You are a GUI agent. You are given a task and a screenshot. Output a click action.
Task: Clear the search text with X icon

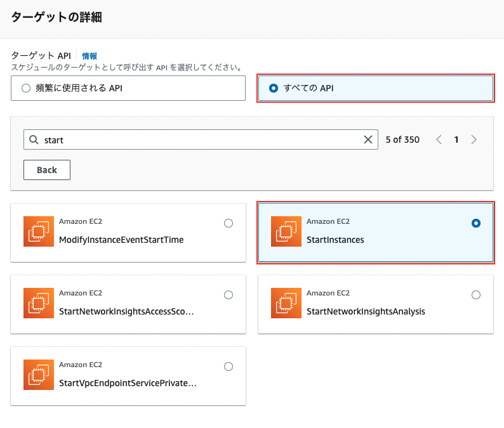point(368,139)
